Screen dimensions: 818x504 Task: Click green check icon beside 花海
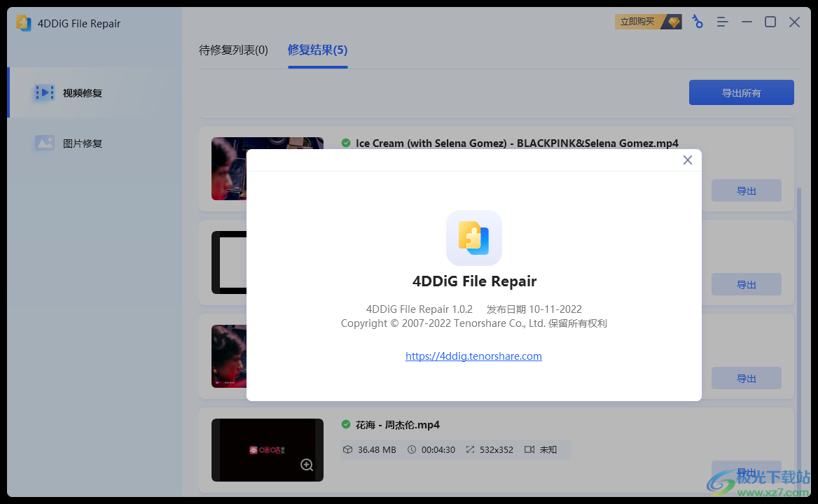[346, 424]
